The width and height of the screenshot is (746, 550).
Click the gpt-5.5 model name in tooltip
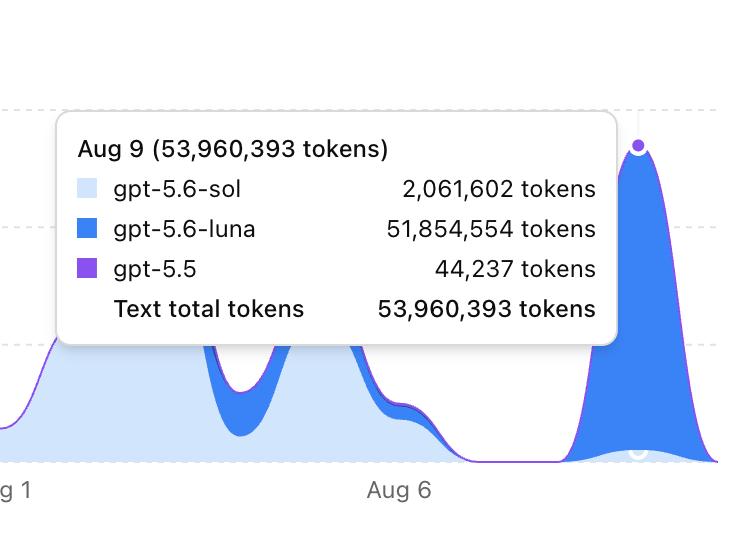click(155, 269)
